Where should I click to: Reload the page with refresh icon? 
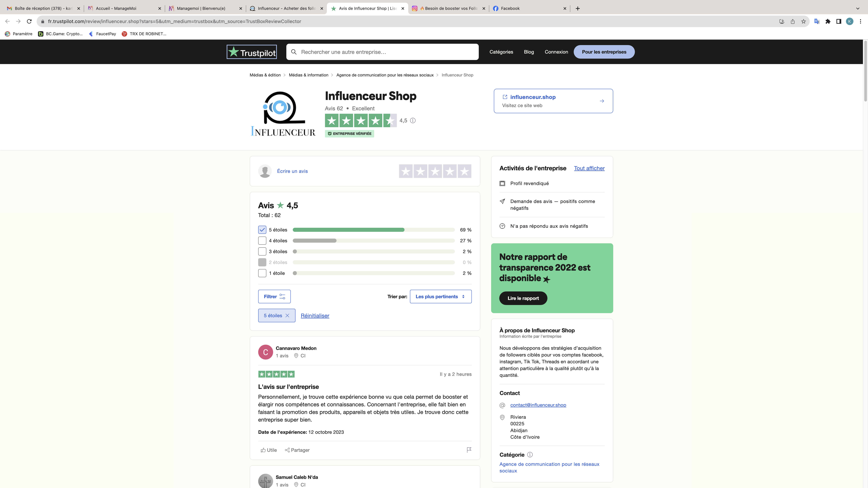coord(29,21)
